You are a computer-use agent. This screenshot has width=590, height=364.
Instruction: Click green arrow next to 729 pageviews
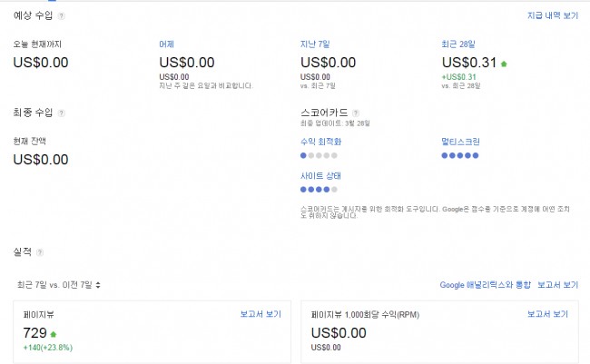[x=54, y=334]
